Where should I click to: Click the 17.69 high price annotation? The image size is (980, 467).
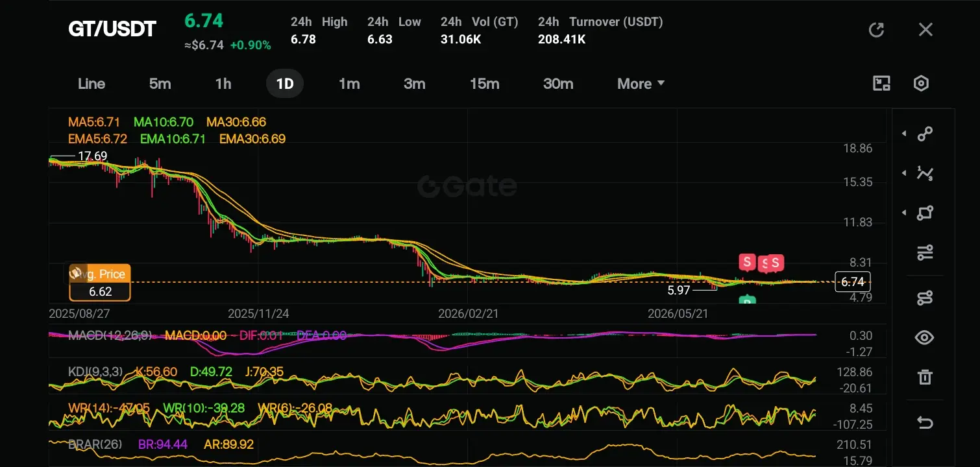pyautogui.click(x=92, y=156)
